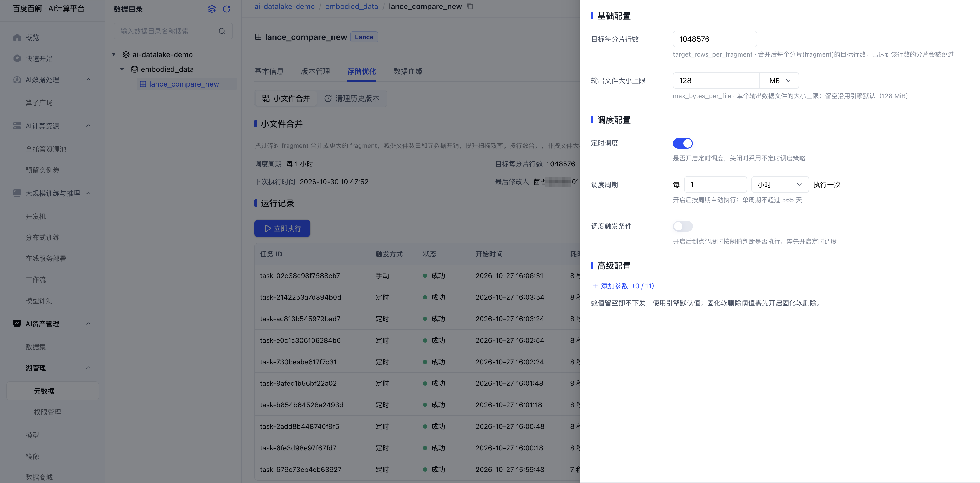Open the embodied_data breadcrumb link

tap(351, 7)
